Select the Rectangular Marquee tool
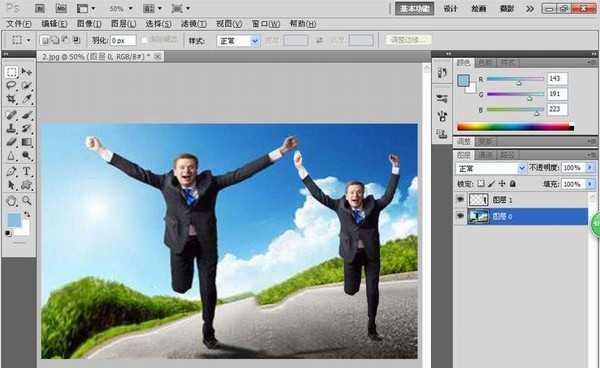This screenshot has width=600, height=368. coord(11,72)
